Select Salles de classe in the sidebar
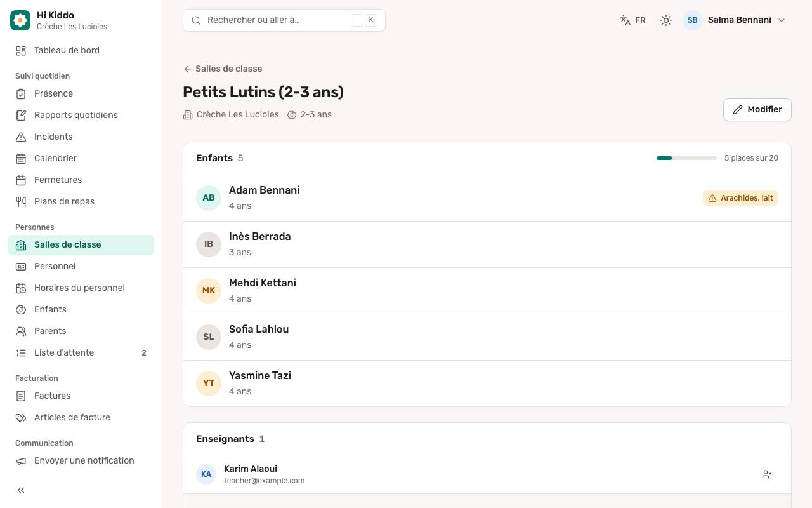The width and height of the screenshot is (812, 508). tap(81, 245)
